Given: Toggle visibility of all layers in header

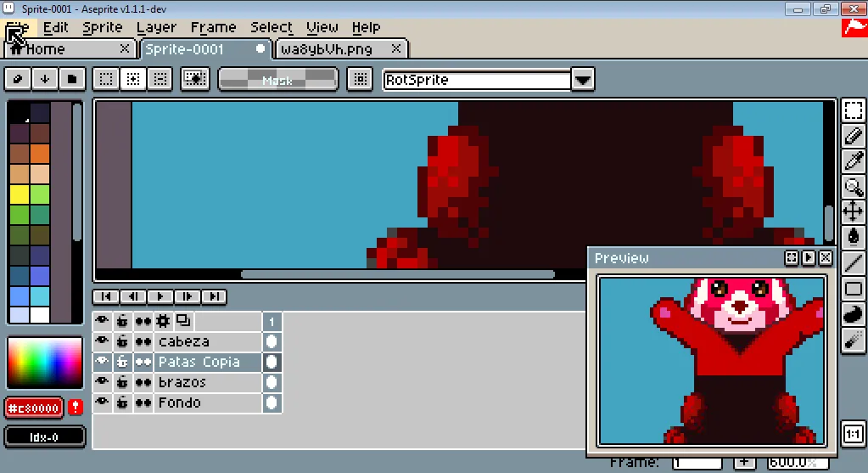Looking at the screenshot, I should (102, 321).
